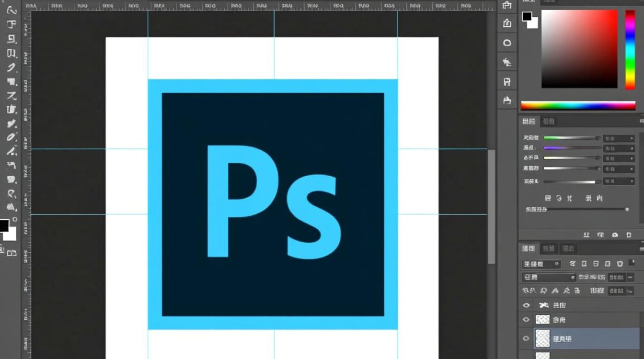644x359 pixels.
Task: Click the first layer filter icon beside the filter dropdown
Action: pos(572,264)
